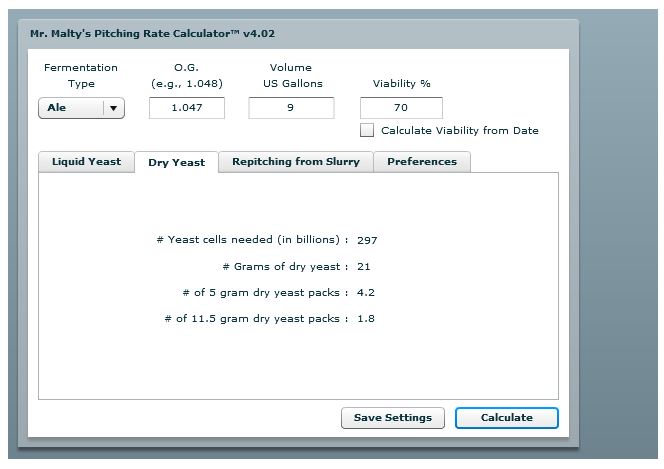This screenshot has height=469, width=664.
Task: Click the O.G. field containing 1.047
Action: click(x=186, y=108)
